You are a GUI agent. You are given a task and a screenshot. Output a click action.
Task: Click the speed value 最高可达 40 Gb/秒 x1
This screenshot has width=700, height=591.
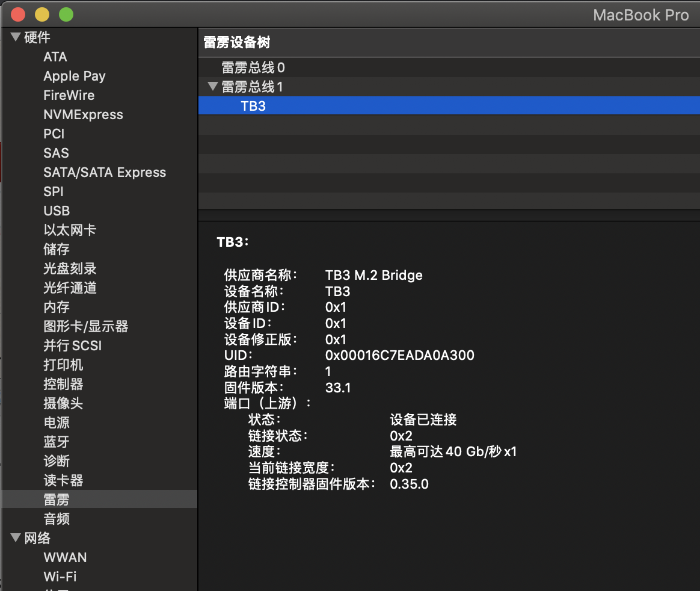click(453, 451)
